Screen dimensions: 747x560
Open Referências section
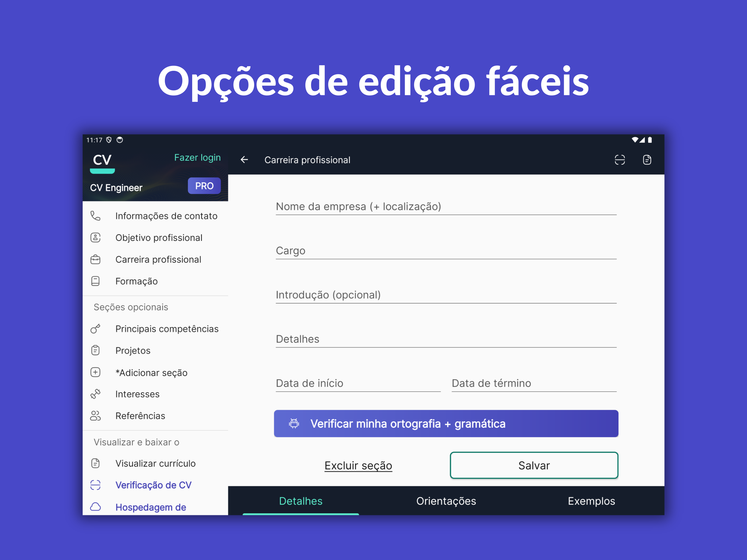point(155,416)
